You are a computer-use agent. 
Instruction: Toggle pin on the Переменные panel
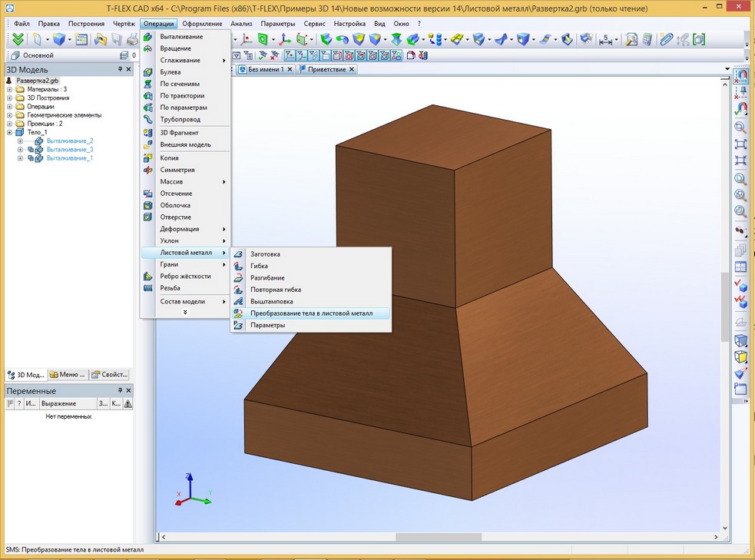pyautogui.click(x=120, y=390)
